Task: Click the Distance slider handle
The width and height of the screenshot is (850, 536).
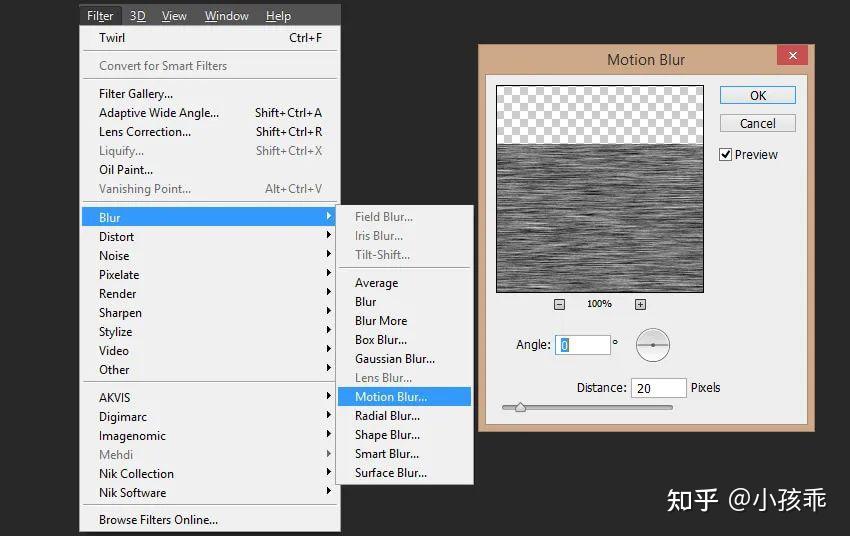Action: point(520,407)
